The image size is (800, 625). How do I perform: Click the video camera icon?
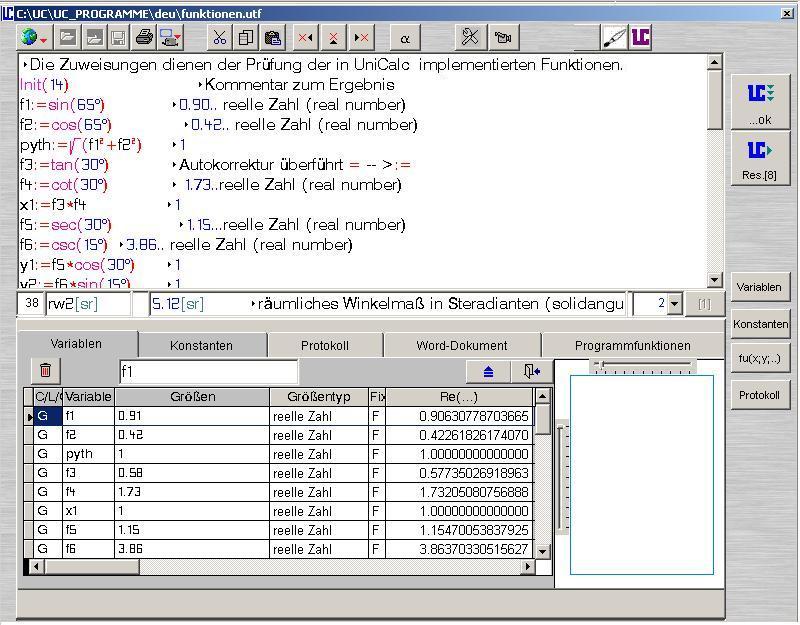[x=503, y=37]
